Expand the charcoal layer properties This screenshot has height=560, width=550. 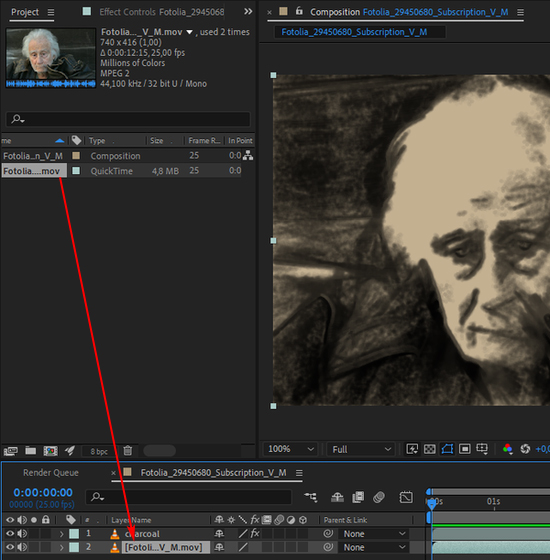coord(61,534)
